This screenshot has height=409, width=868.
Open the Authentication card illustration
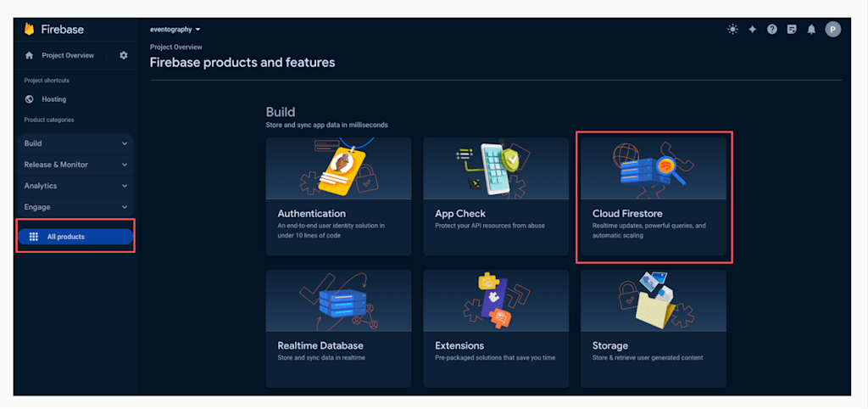coord(338,169)
